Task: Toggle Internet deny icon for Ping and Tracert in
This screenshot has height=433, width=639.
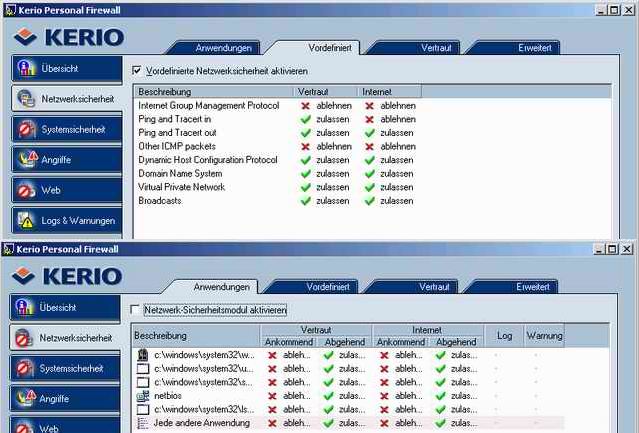Action: click(370, 119)
